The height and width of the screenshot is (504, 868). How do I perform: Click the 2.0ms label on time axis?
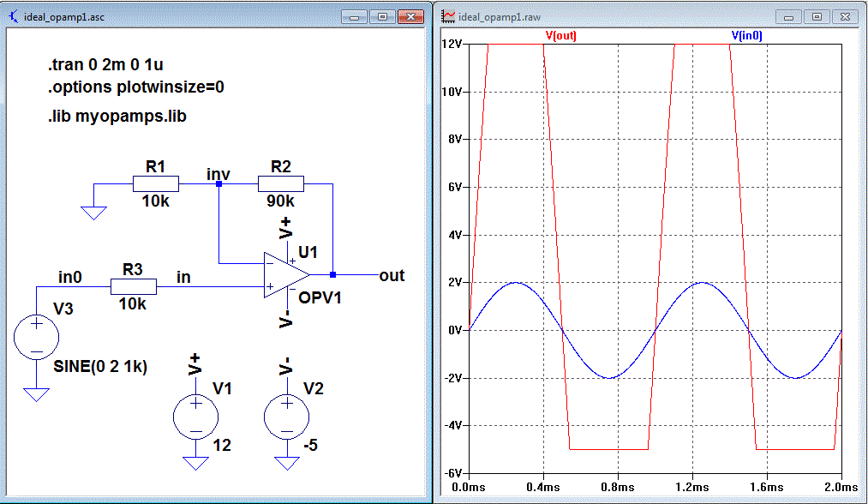tap(841, 488)
